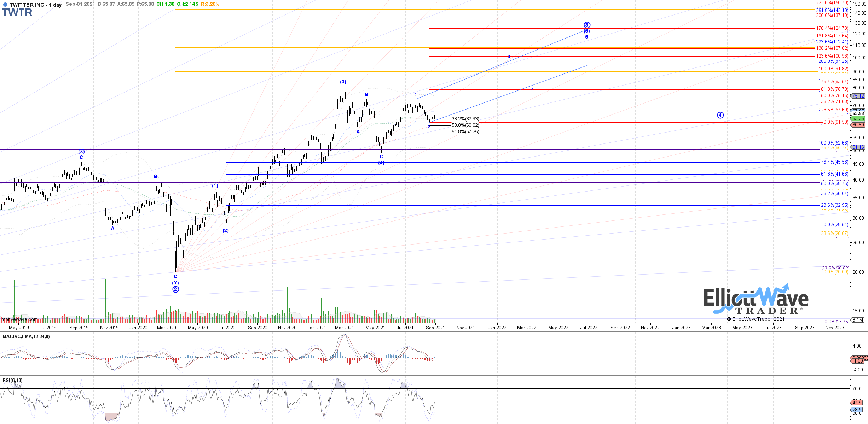The image size is (868, 424).
Task: Select the (5) wave label under circled 3
Action: pos(587,31)
